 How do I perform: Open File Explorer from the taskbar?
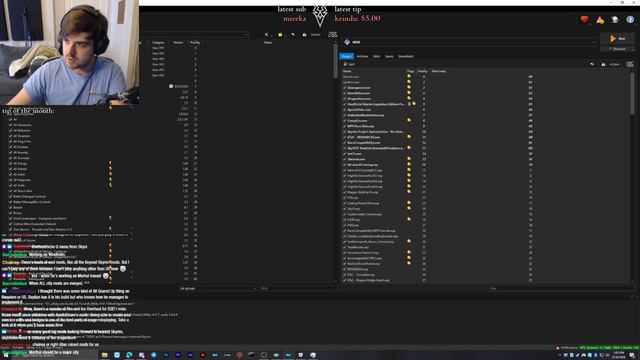(x=104, y=355)
